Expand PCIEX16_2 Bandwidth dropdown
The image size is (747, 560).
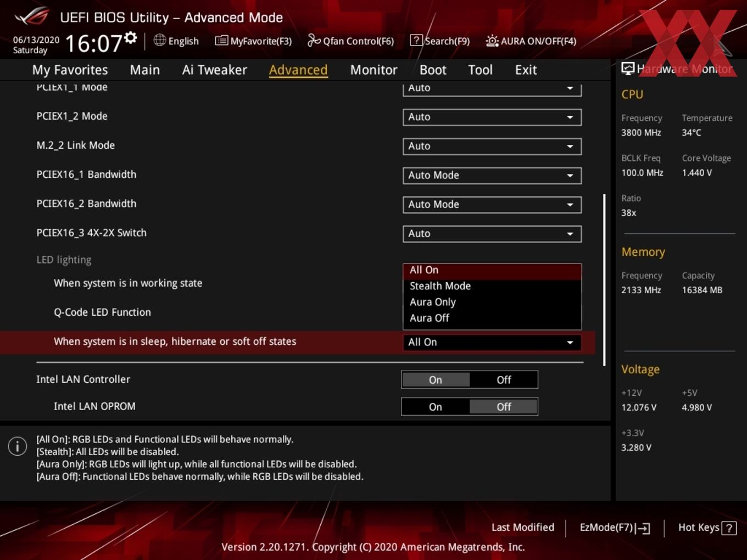[x=492, y=204]
